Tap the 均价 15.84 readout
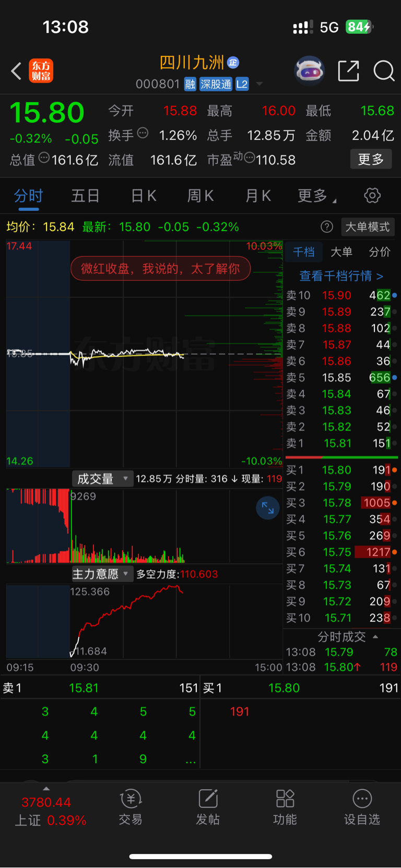This screenshot has height=868, width=401. click(40, 227)
